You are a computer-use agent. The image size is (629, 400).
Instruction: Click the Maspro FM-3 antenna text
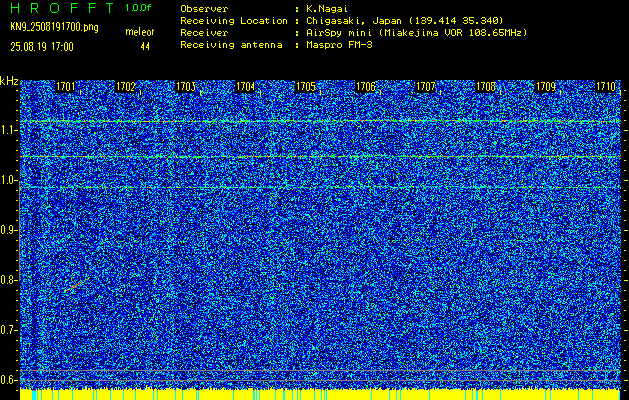point(339,45)
